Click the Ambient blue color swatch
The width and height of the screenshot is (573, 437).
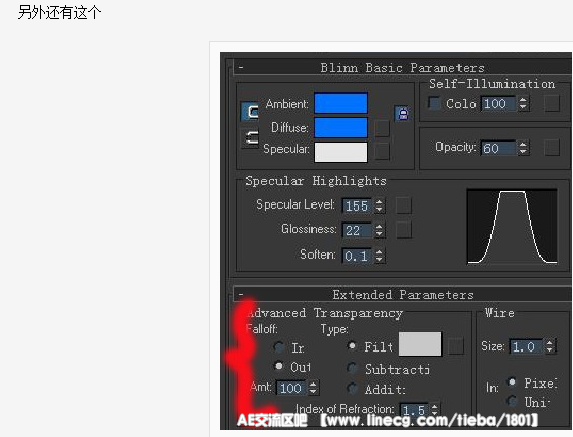(341, 103)
